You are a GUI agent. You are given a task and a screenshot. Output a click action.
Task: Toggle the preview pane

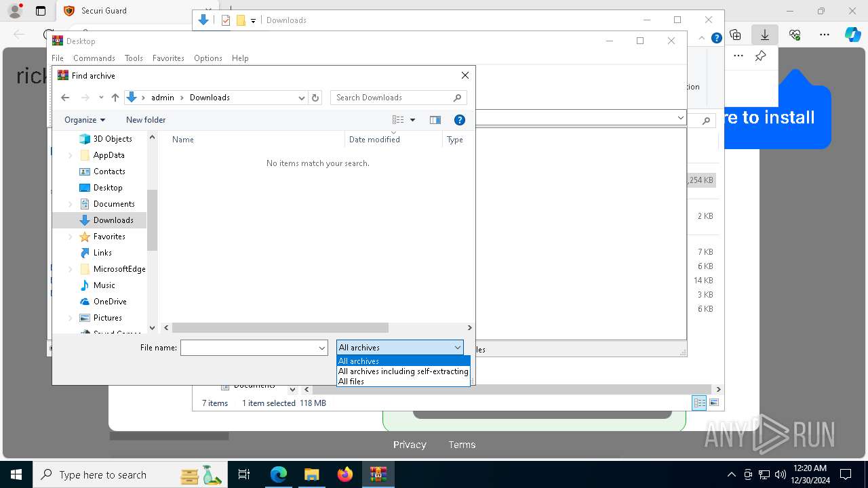[435, 120]
